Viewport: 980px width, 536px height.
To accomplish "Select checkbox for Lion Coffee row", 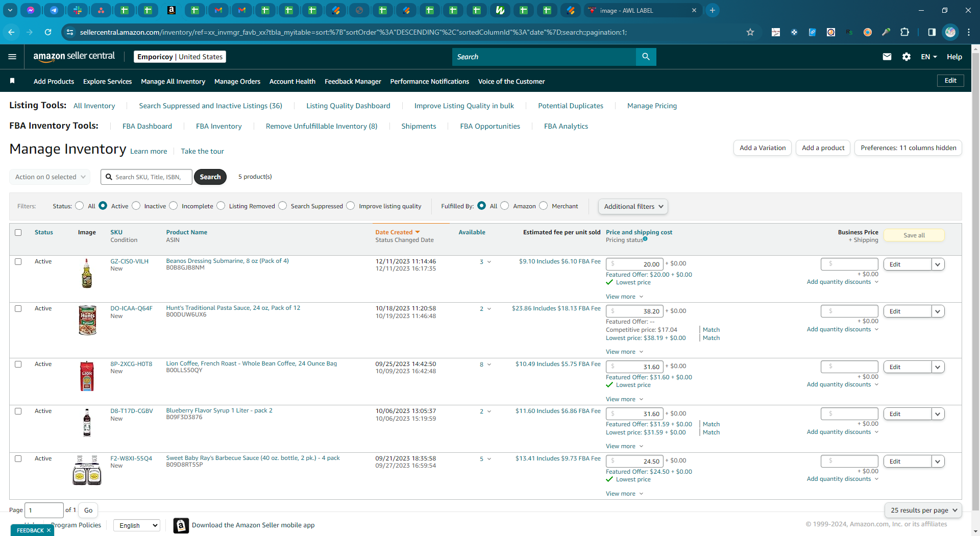I will [18, 364].
